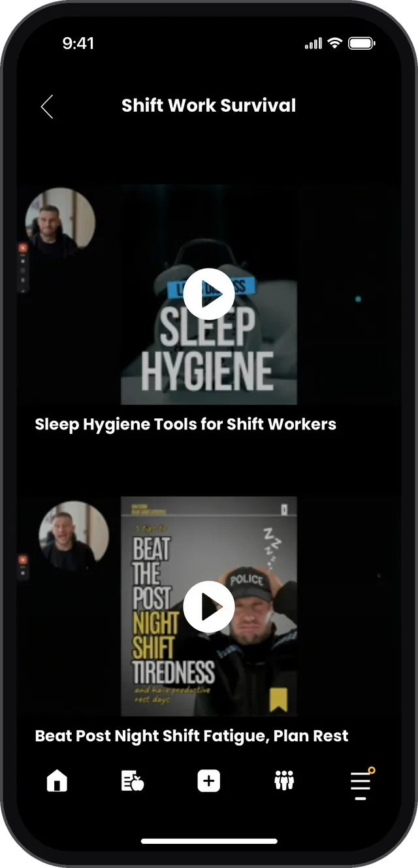This screenshot has width=418, height=868.
Task: Play the Sleep Hygiene video
Action: (209, 294)
